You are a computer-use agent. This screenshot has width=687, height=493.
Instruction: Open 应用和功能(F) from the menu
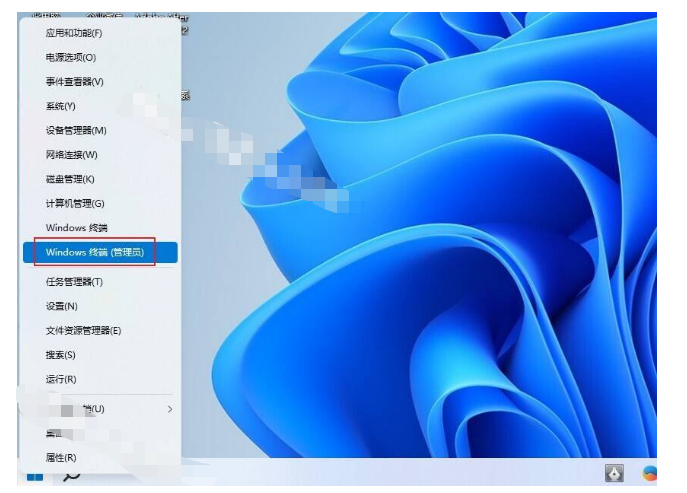coord(74,33)
